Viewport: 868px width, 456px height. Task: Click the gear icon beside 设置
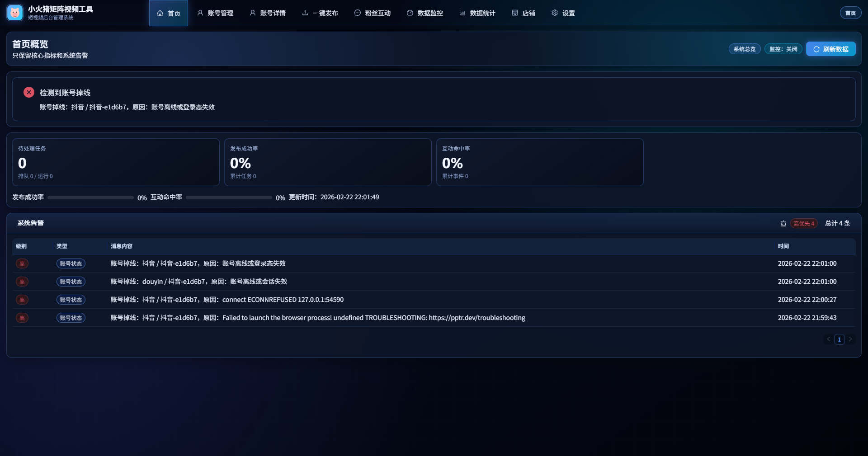point(555,13)
